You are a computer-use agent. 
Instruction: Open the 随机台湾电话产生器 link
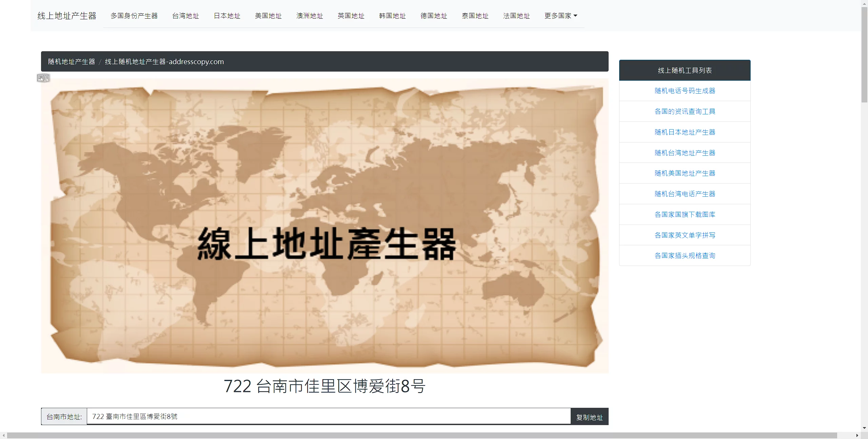(685, 194)
